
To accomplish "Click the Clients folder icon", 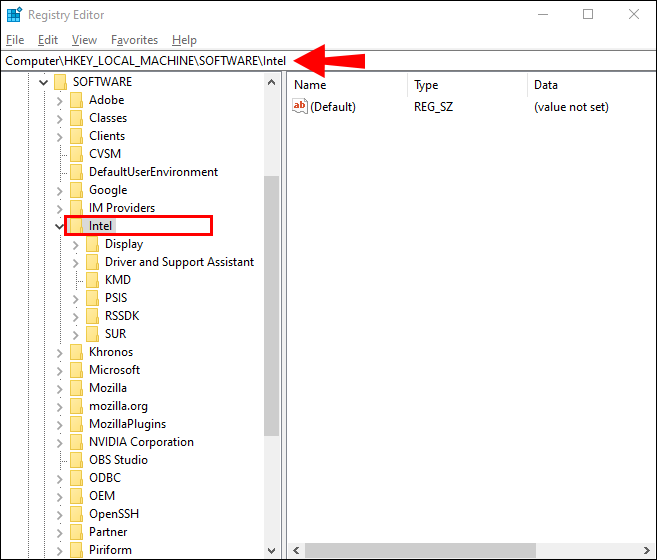I will [76, 136].
